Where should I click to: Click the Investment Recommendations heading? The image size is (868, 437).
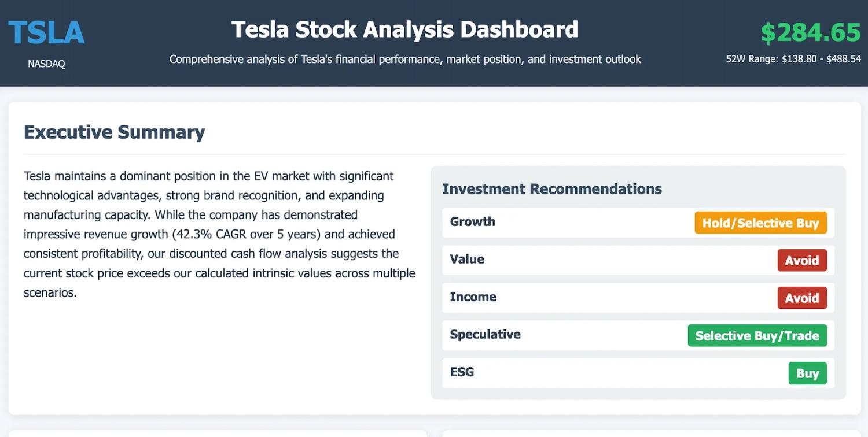552,189
